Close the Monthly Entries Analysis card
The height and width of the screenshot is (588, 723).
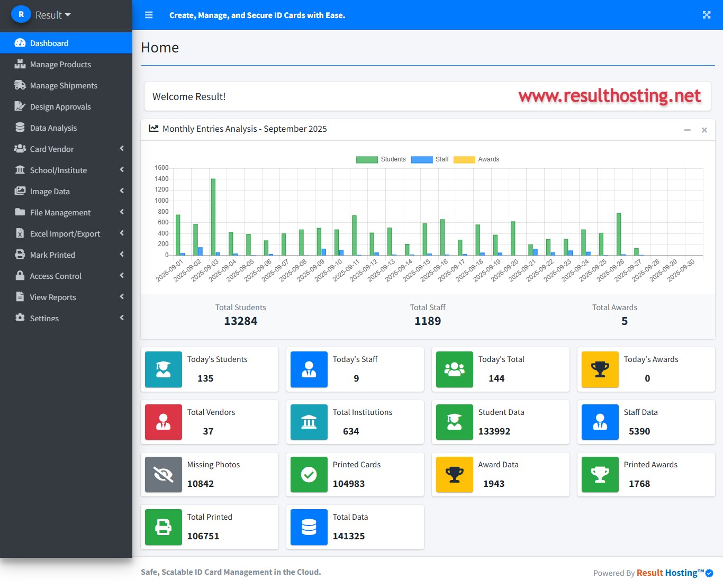[704, 130]
